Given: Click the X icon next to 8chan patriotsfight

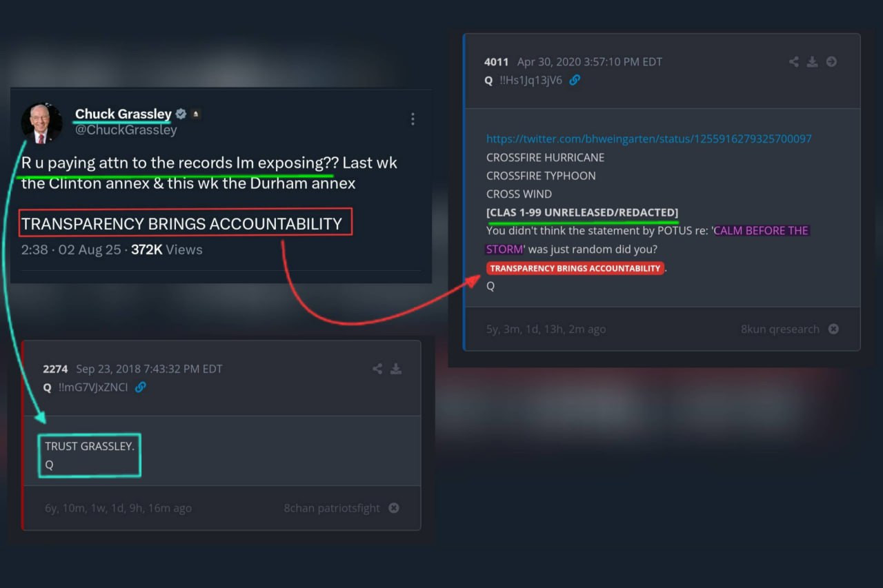Looking at the screenshot, I should (x=394, y=508).
